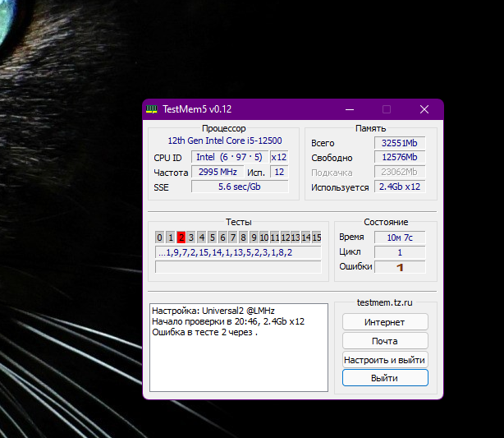The width and height of the screenshot is (504, 438).
Task: Select test indicator 15
Action: [x=317, y=237]
